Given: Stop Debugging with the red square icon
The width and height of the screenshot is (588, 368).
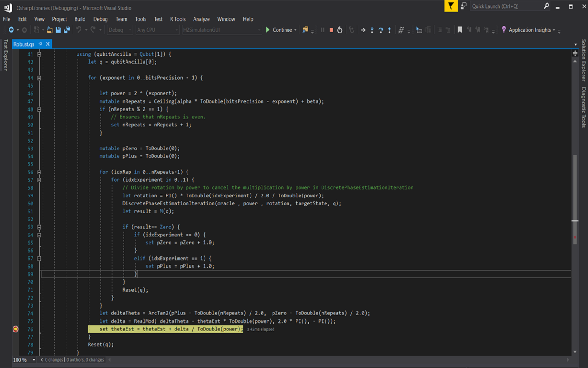Looking at the screenshot, I should [x=331, y=30].
